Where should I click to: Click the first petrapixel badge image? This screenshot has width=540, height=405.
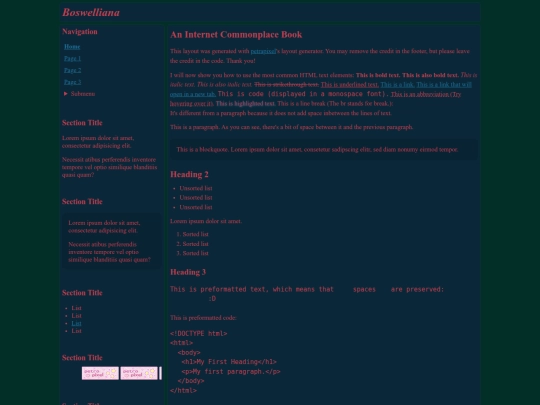coord(100,373)
